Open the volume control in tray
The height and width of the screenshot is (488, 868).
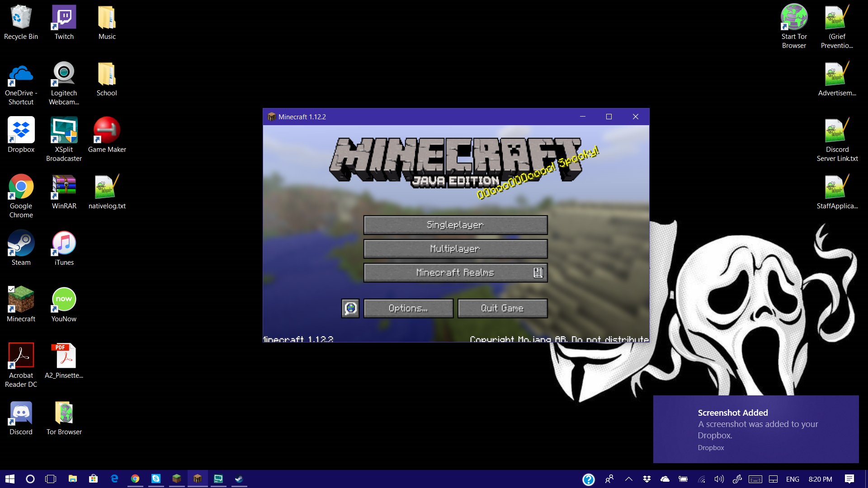719,479
